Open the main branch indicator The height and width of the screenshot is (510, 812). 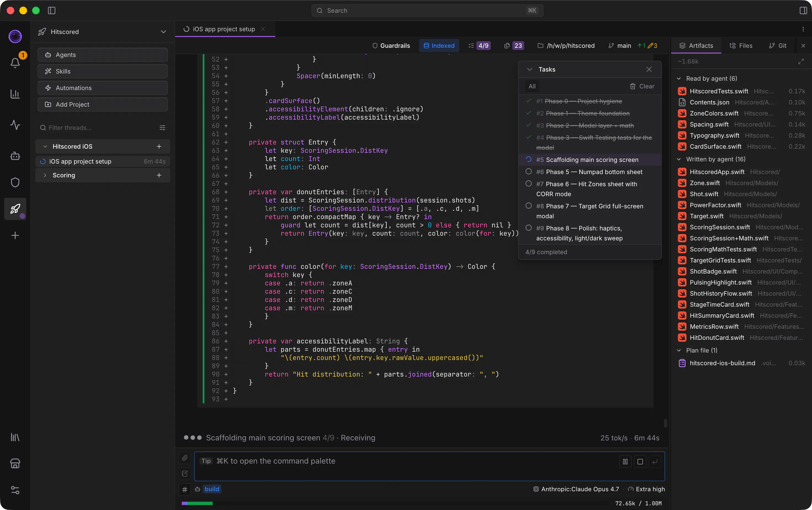[x=620, y=46]
